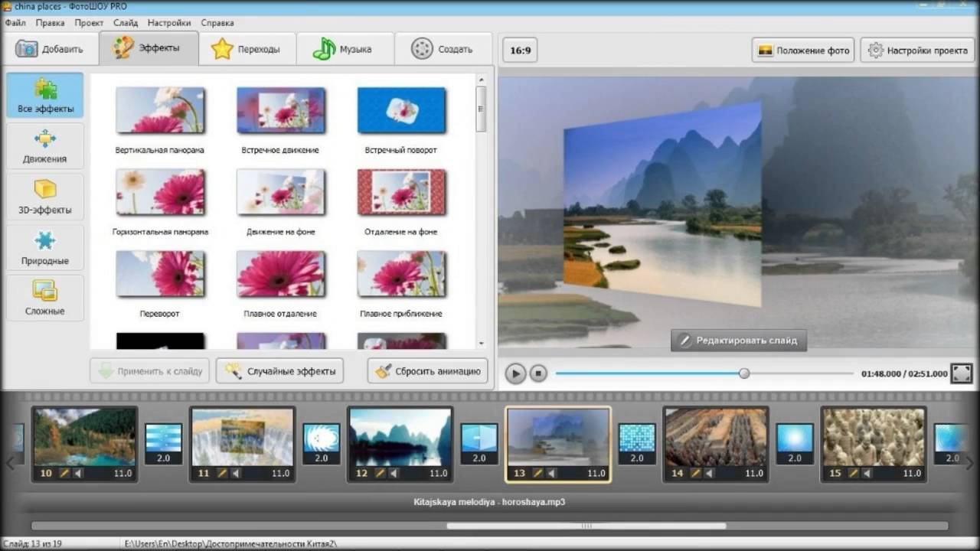Click the pencil edit icon on slide 12
Viewport: 980px width, 551px height.
point(380,474)
